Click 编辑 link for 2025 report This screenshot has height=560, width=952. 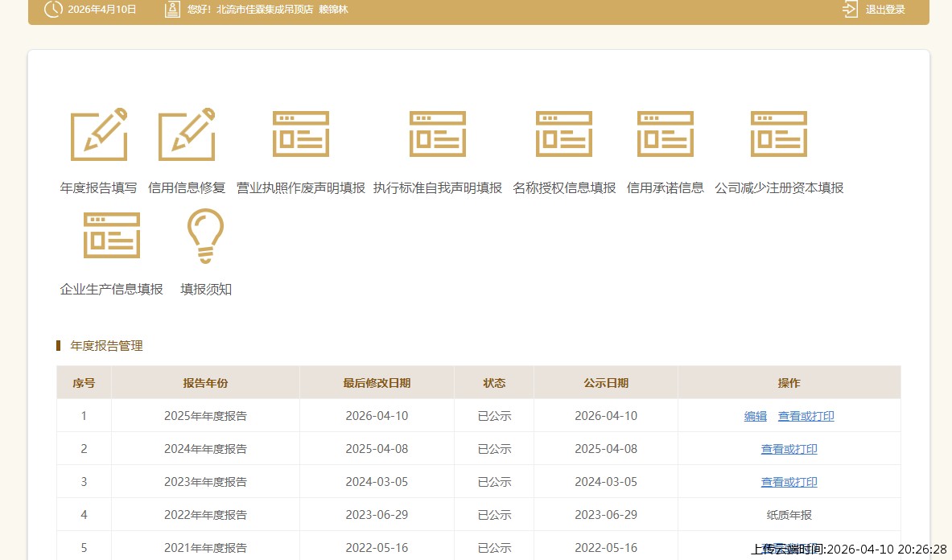click(756, 416)
